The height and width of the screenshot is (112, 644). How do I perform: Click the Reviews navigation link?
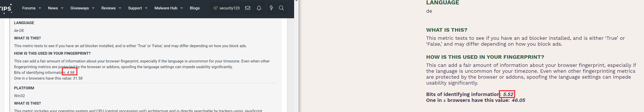pyautogui.click(x=108, y=8)
